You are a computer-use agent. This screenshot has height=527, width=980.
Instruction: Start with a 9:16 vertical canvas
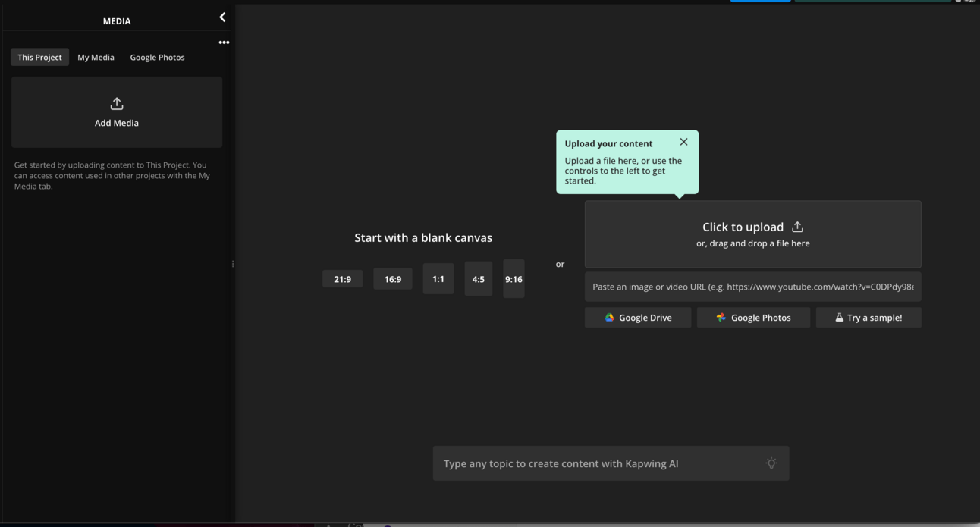pos(514,279)
